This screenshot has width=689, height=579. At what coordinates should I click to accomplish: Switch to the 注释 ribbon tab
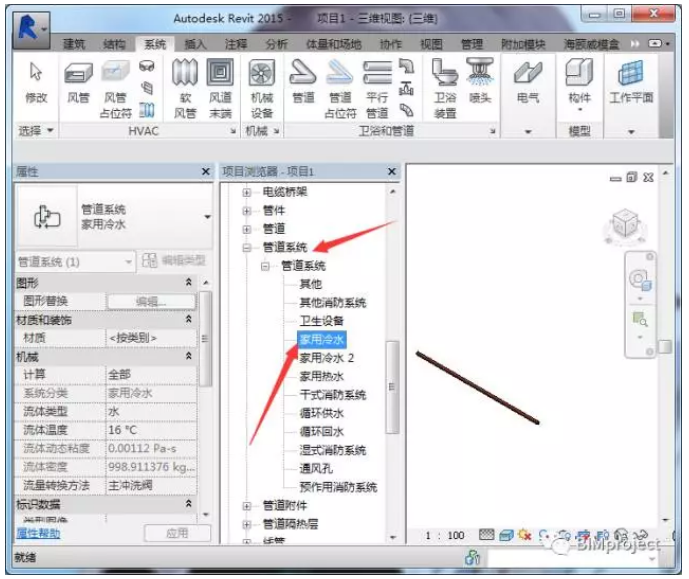coord(236,44)
